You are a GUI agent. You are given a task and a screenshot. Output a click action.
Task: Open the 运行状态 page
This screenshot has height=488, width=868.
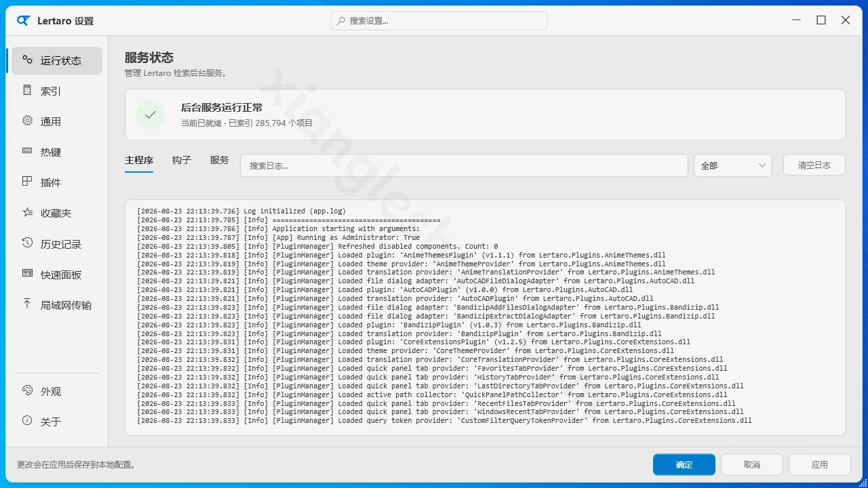click(57, 60)
